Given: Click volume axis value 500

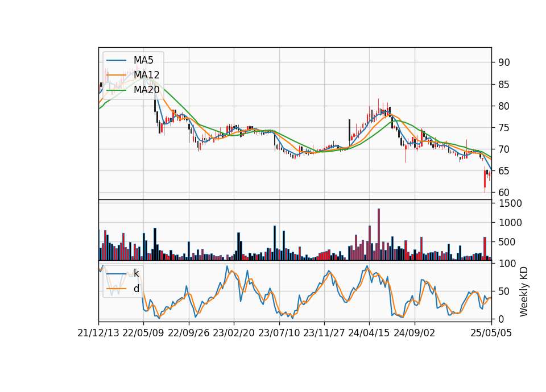Looking at the screenshot, I should point(507,242).
